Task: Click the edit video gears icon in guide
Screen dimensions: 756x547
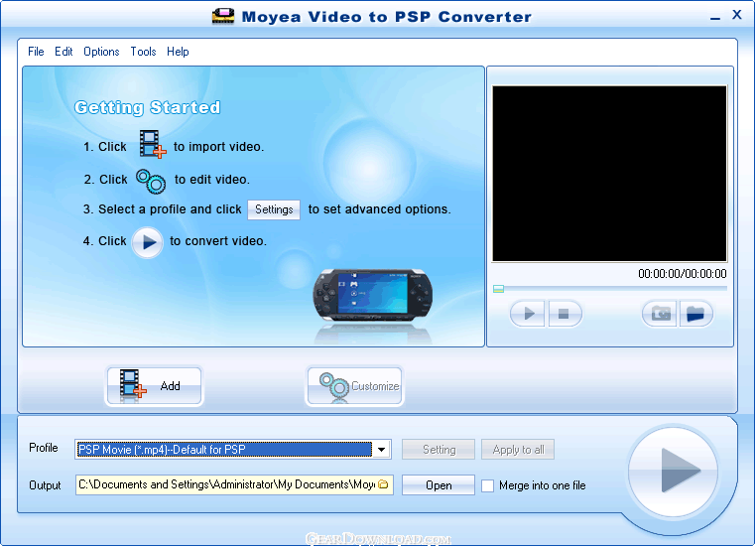Action: click(x=151, y=180)
